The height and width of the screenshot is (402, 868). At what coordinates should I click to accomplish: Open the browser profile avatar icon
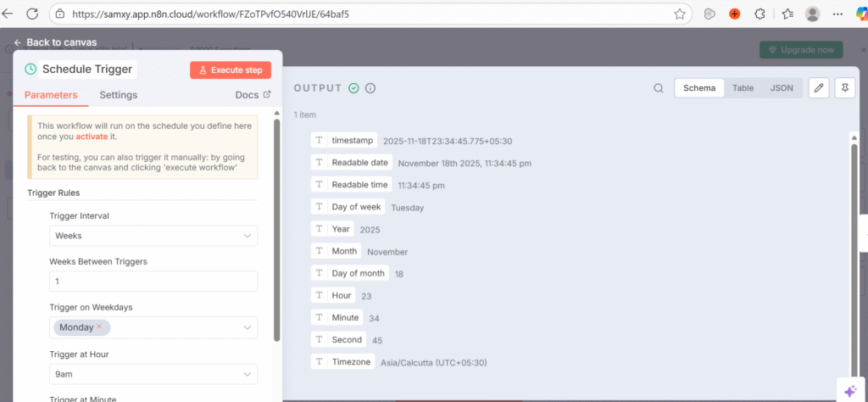tap(812, 14)
